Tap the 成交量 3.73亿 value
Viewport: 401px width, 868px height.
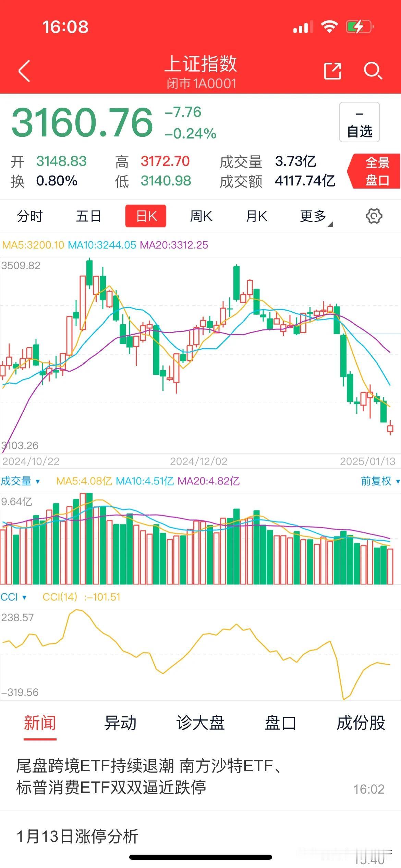(295, 161)
